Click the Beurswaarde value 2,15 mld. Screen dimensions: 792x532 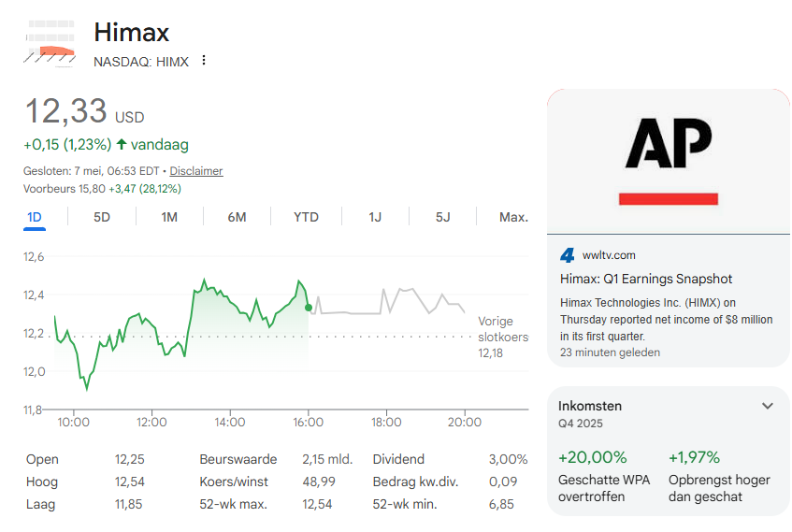[327, 459]
